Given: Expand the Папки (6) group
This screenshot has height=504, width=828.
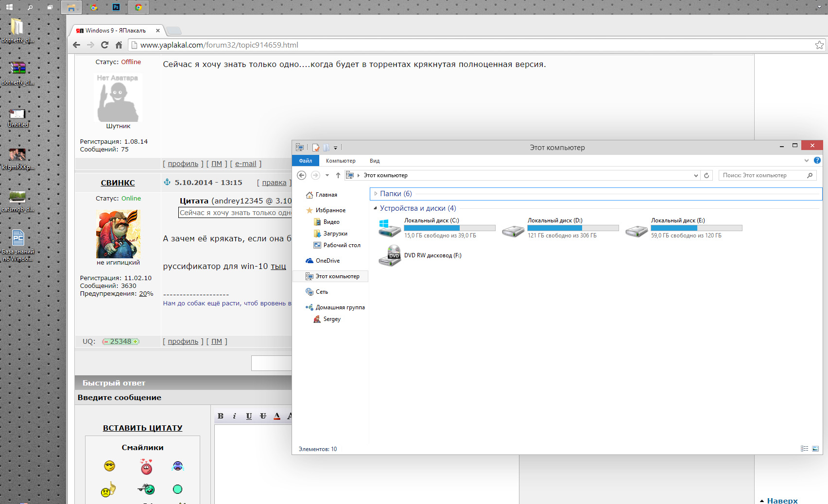Looking at the screenshot, I should coord(376,194).
